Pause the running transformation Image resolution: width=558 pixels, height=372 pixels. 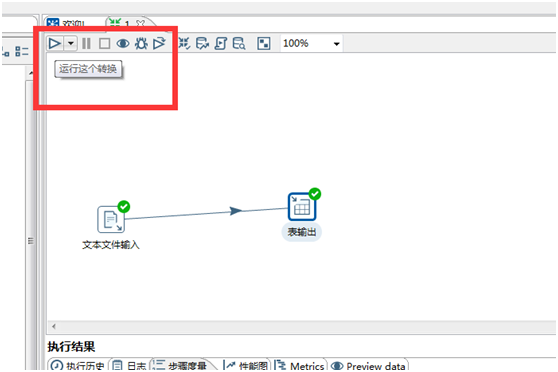[x=86, y=43]
